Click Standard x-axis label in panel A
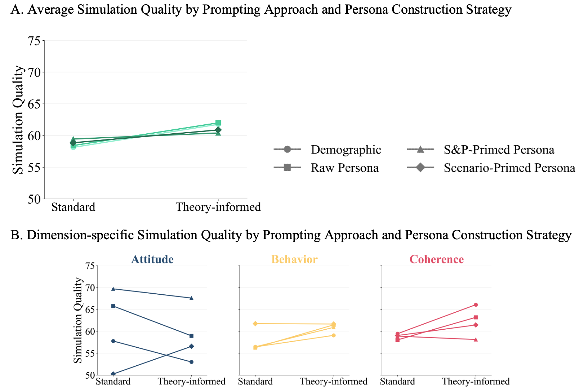 click(x=73, y=207)
